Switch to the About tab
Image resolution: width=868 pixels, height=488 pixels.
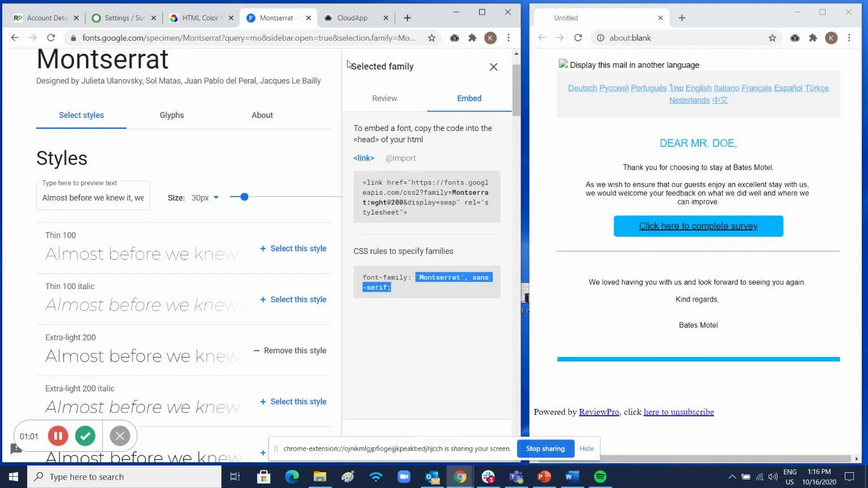tap(262, 115)
